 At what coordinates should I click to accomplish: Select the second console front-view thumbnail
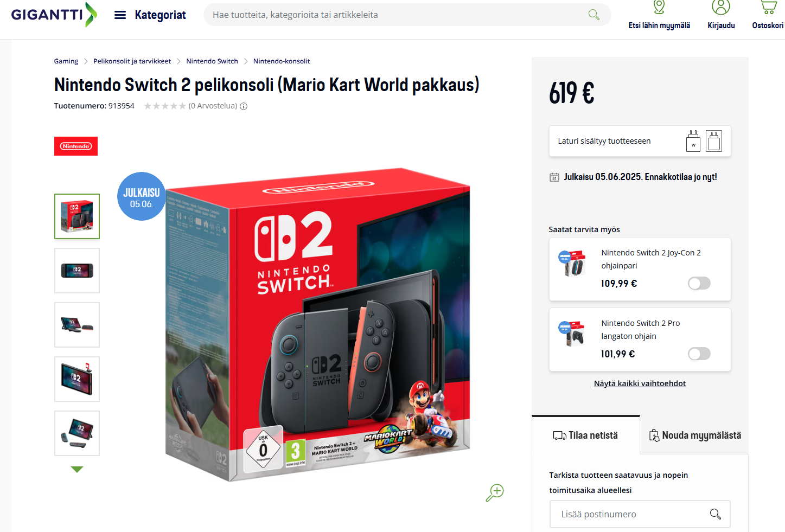coord(77,271)
